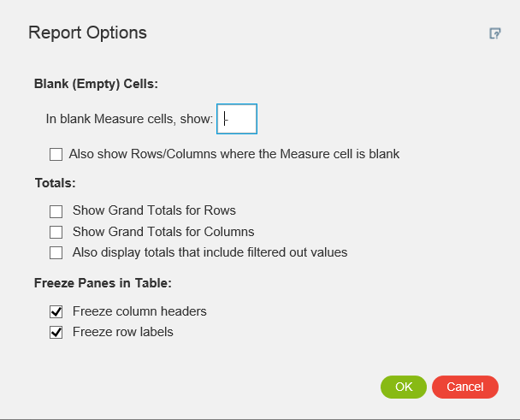The width and height of the screenshot is (520, 420).
Task: Uncheck the Freeze column headers checkbox
Action: [56, 311]
